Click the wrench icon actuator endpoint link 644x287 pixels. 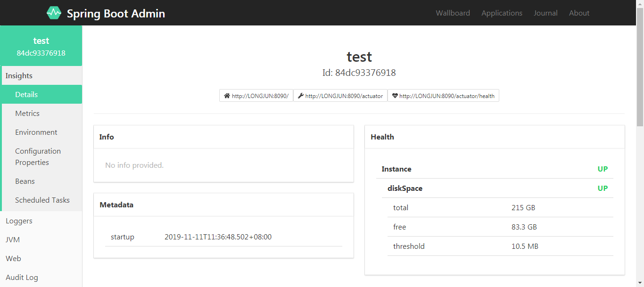[340, 95]
